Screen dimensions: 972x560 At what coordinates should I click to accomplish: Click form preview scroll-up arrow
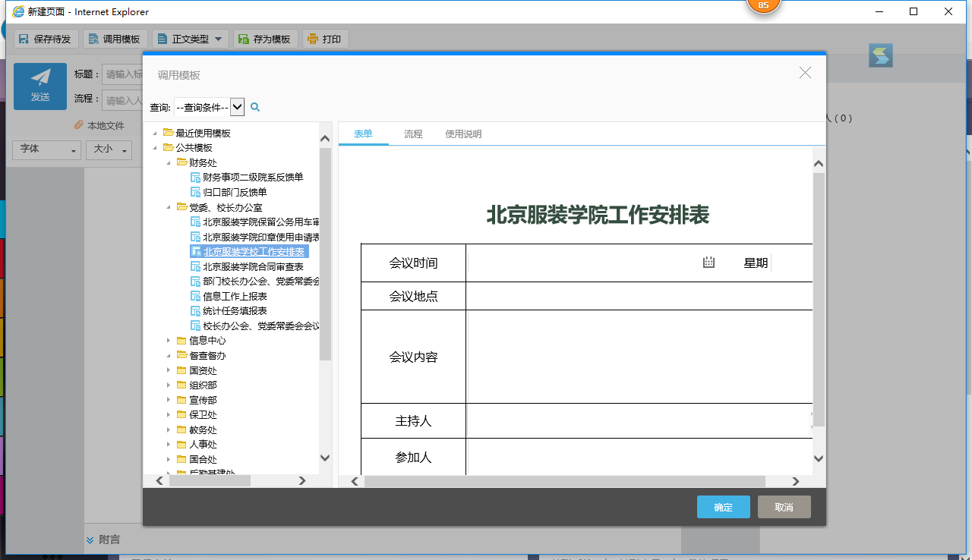click(819, 164)
